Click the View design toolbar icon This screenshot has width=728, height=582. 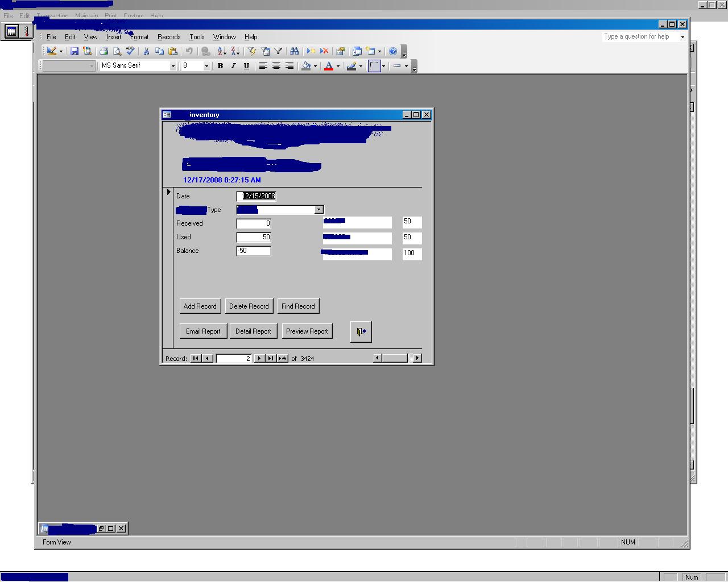(52, 51)
